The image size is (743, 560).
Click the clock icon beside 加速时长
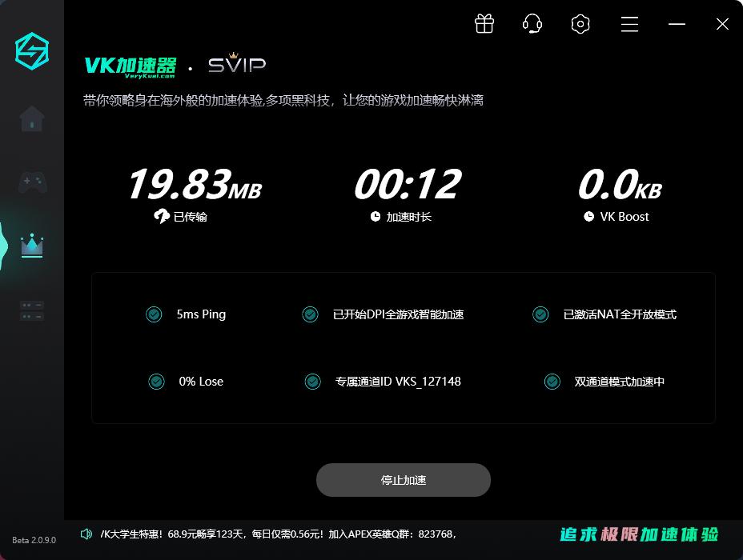(x=376, y=217)
